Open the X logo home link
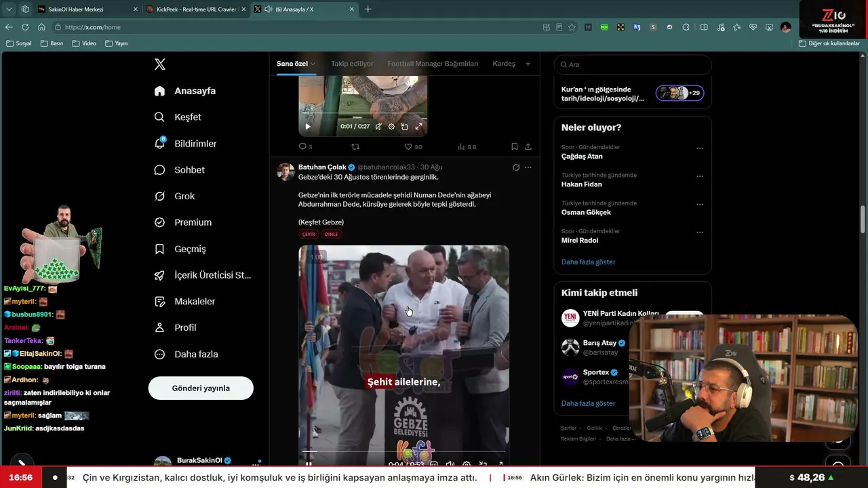Viewport: 868px width, 488px height. coord(160,64)
